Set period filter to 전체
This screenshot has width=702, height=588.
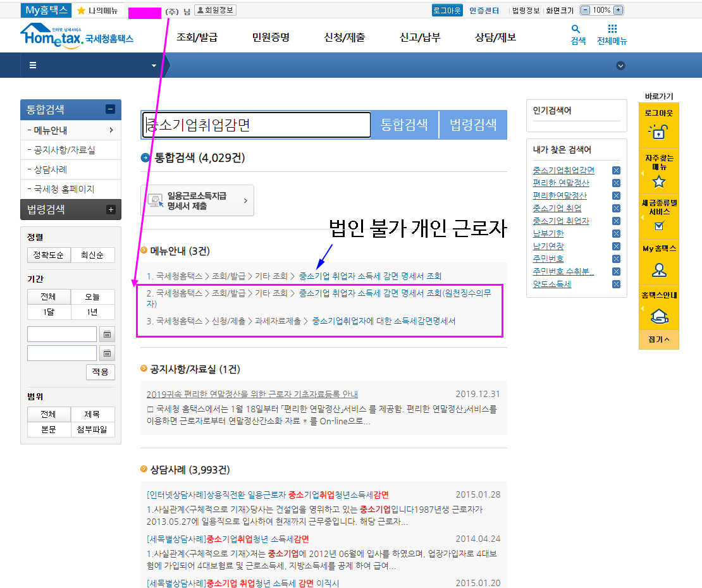[49, 297]
